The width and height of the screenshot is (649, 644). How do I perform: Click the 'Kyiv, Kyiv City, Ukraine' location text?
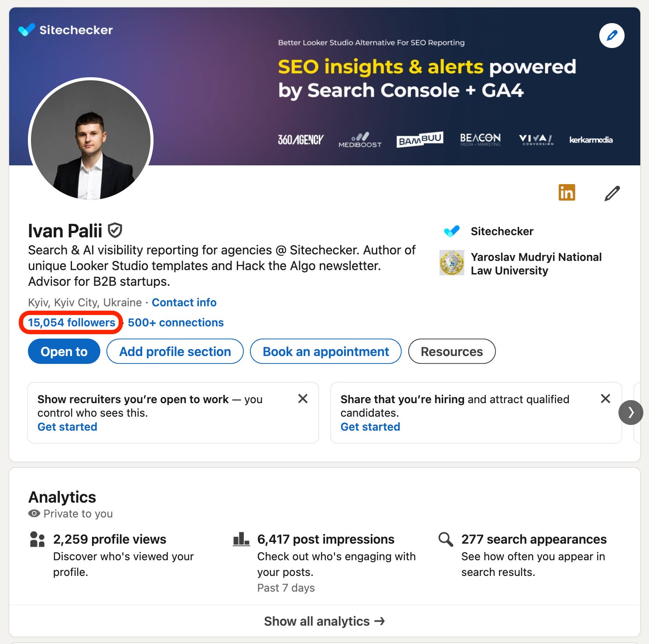[x=85, y=302]
